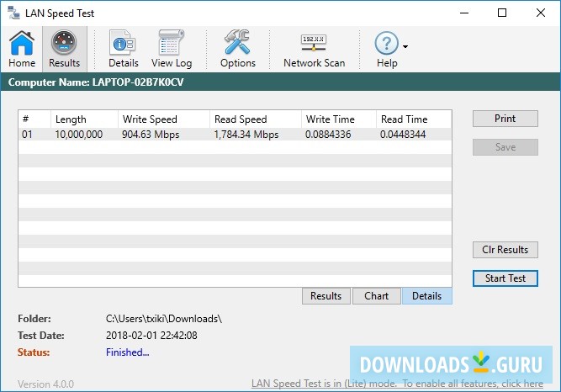Select the bottom Details tab

(x=426, y=296)
